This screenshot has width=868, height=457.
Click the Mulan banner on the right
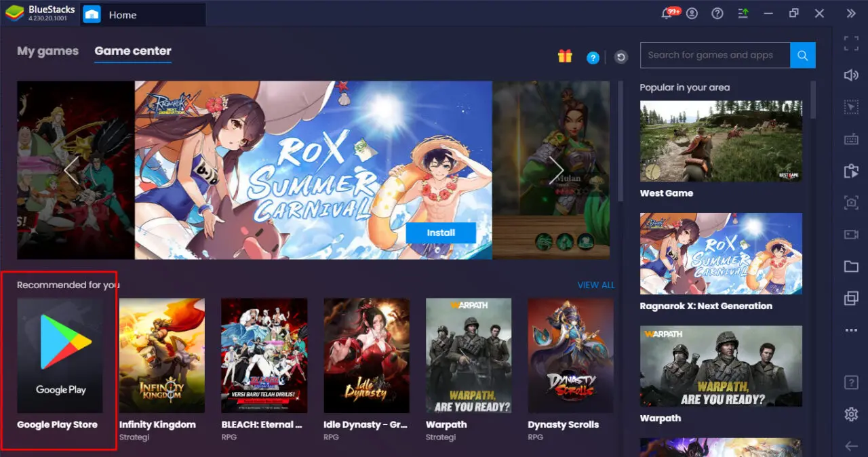coord(551,170)
